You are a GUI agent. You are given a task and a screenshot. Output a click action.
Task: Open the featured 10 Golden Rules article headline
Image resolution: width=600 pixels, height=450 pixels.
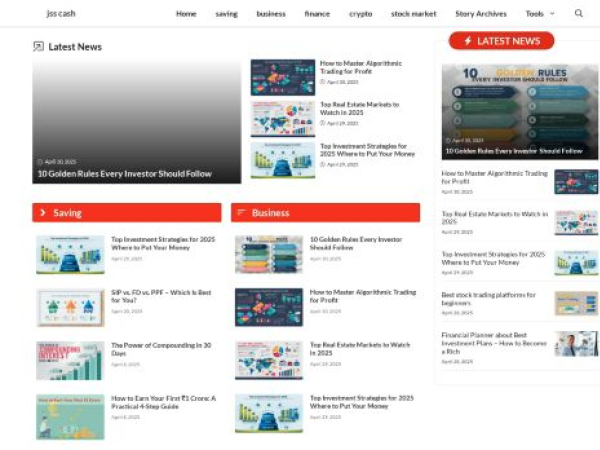pyautogui.click(x=125, y=173)
